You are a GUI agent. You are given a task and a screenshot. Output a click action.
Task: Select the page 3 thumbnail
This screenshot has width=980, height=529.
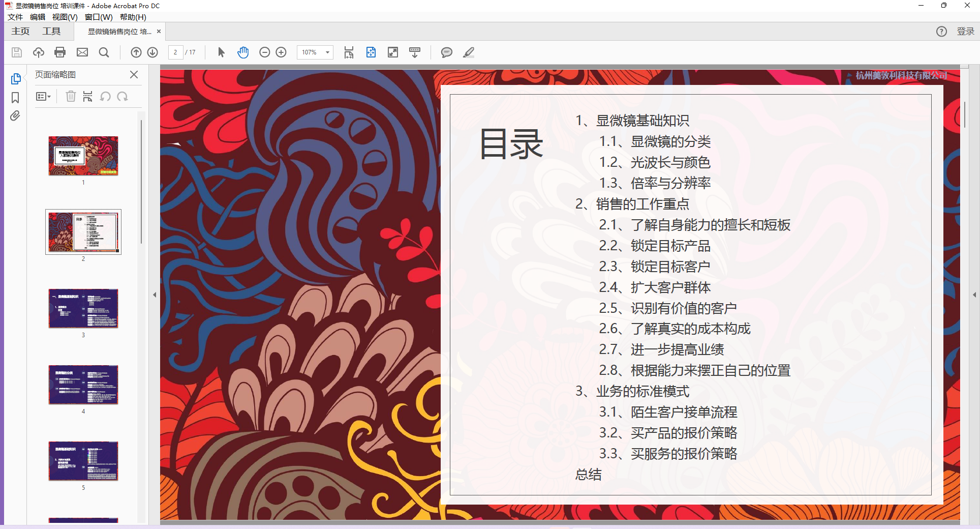pos(83,309)
